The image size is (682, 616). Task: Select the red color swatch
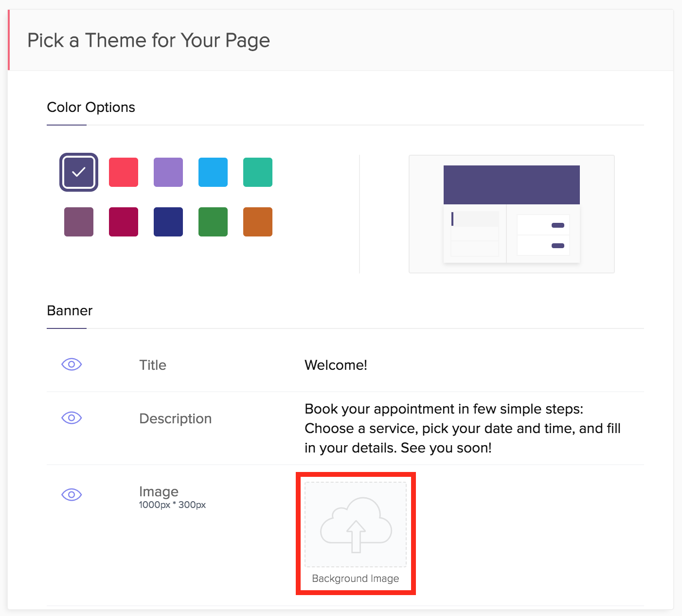pyautogui.click(x=124, y=172)
